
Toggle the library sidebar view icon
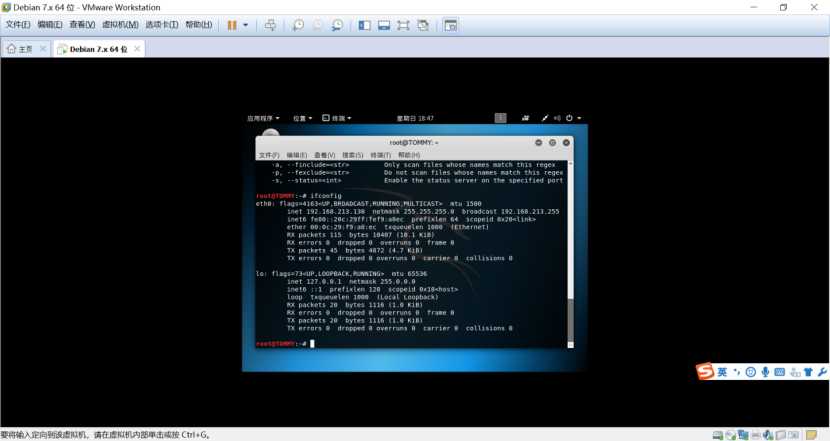(x=365, y=25)
